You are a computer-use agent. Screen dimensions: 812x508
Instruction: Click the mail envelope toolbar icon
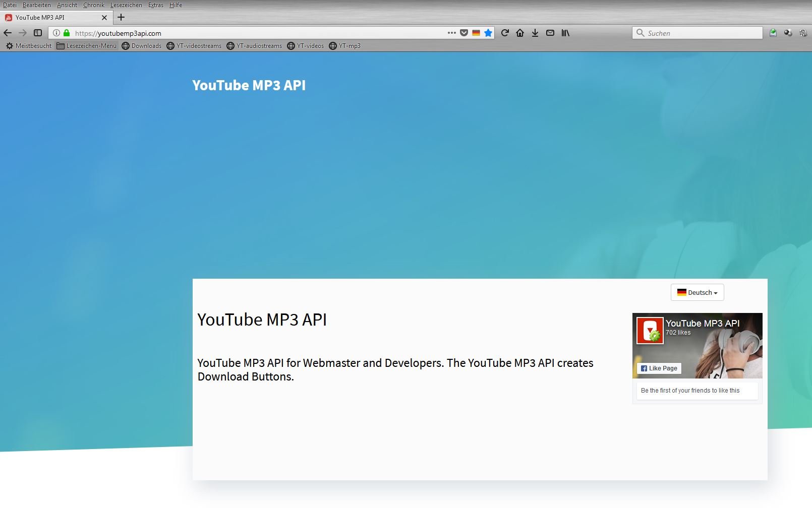(550, 33)
